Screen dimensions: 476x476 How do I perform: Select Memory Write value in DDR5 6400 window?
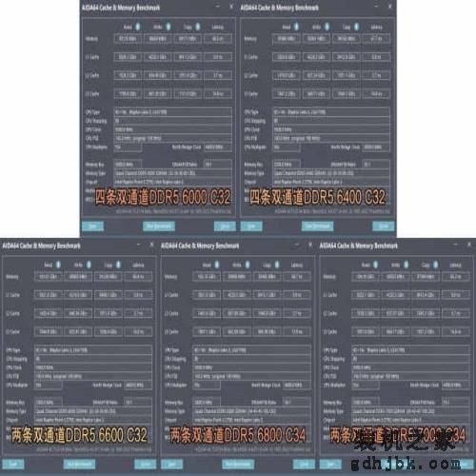316,39
